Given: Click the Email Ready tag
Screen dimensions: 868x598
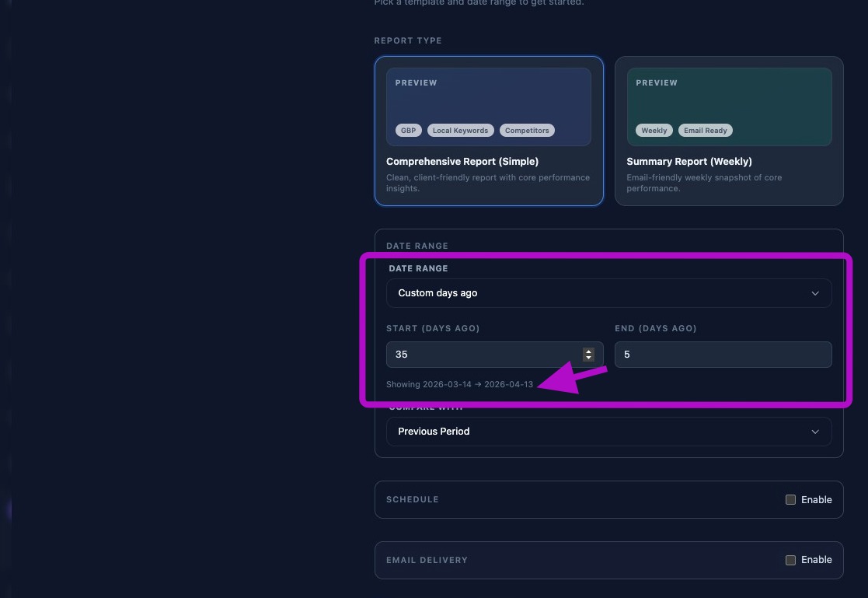Looking at the screenshot, I should point(706,131).
